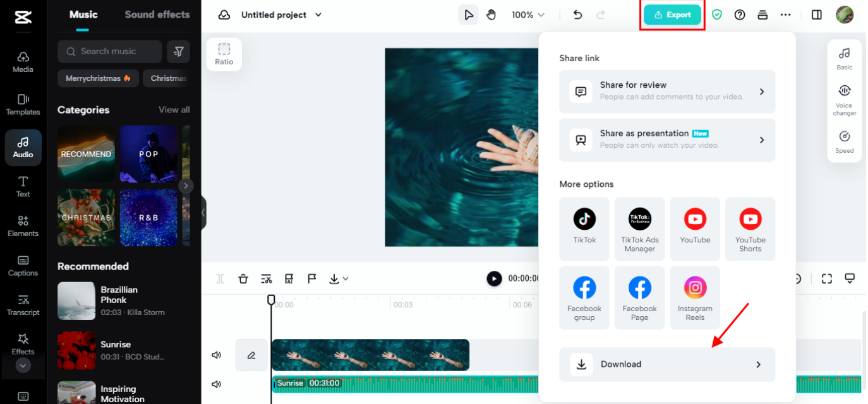Select the Merrychristmas tag chip
The width and height of the screenshot is (868, 404).
coord(98,78)
